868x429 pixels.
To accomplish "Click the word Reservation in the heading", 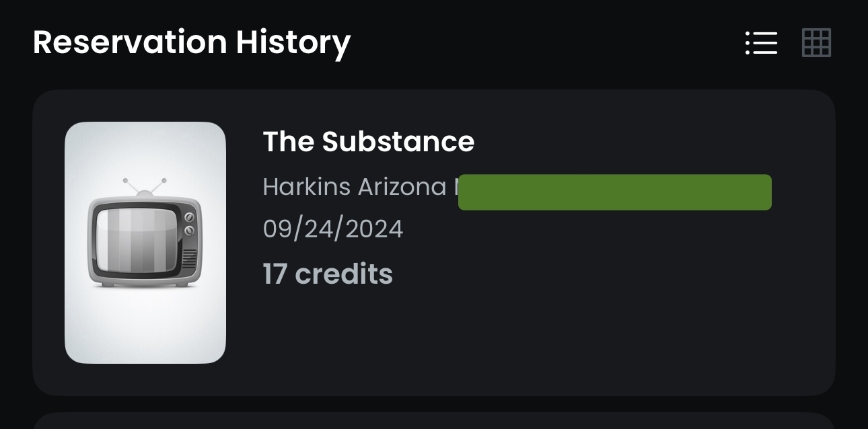I will click(x=130, y=42).
